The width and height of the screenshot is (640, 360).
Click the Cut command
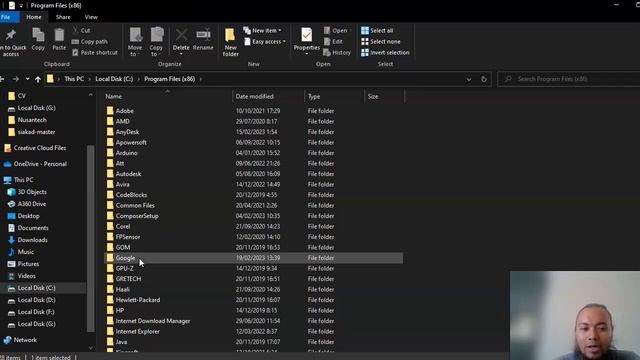pos(81,31)
